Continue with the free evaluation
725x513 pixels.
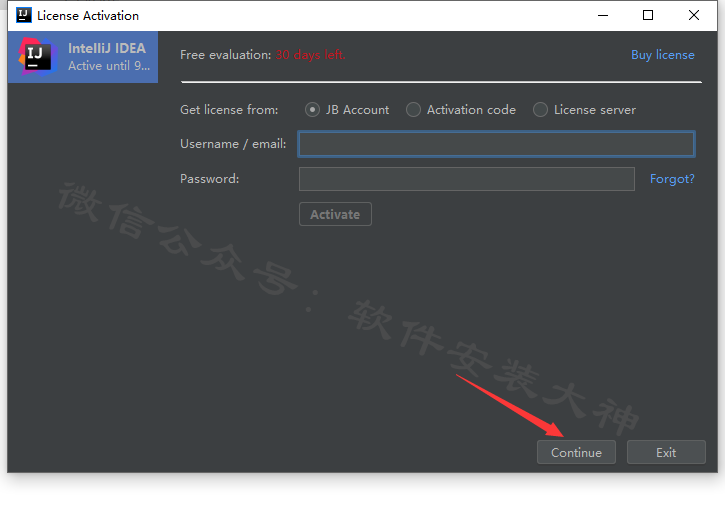pyautogui.click(x=576, y=452)
